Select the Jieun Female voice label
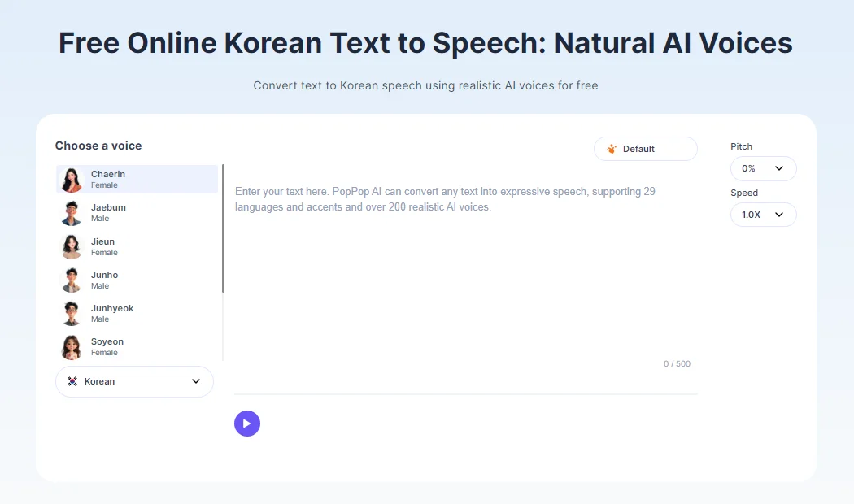Viewport: 854px width, 504px height. [x=103, y=241]
